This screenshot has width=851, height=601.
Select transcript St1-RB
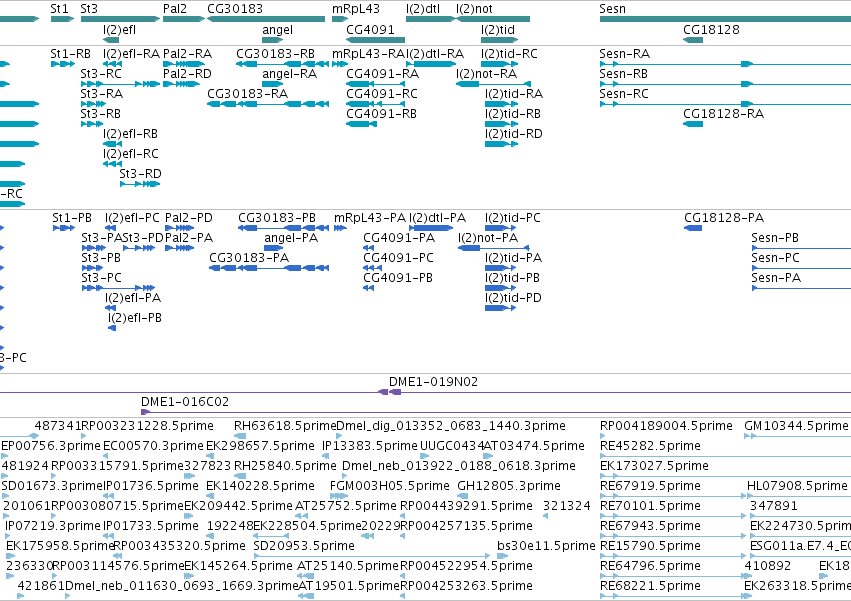coord(70,54)
